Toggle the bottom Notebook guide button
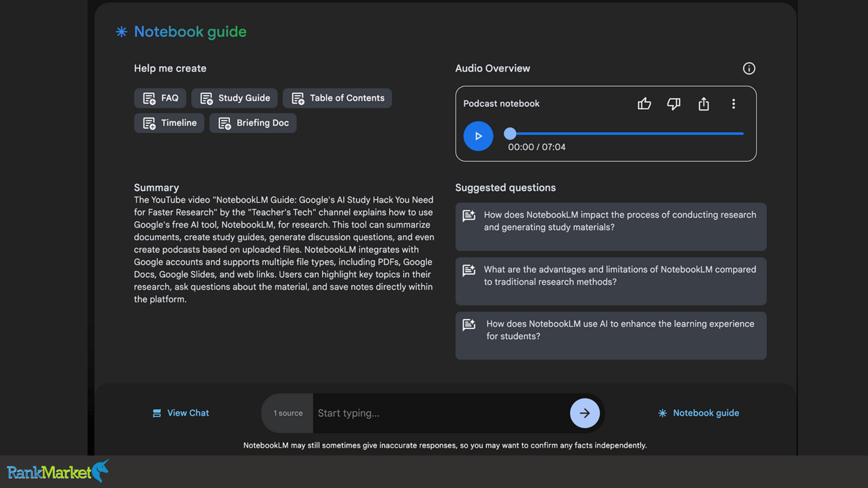The width and height of the screenshot is (868, 488). pos(698,413)
